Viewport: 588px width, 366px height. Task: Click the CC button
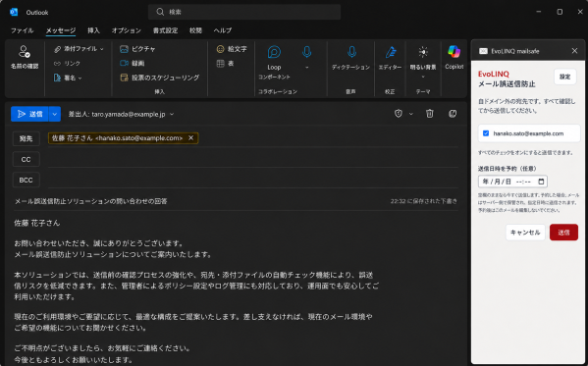[x=26, y=160]
